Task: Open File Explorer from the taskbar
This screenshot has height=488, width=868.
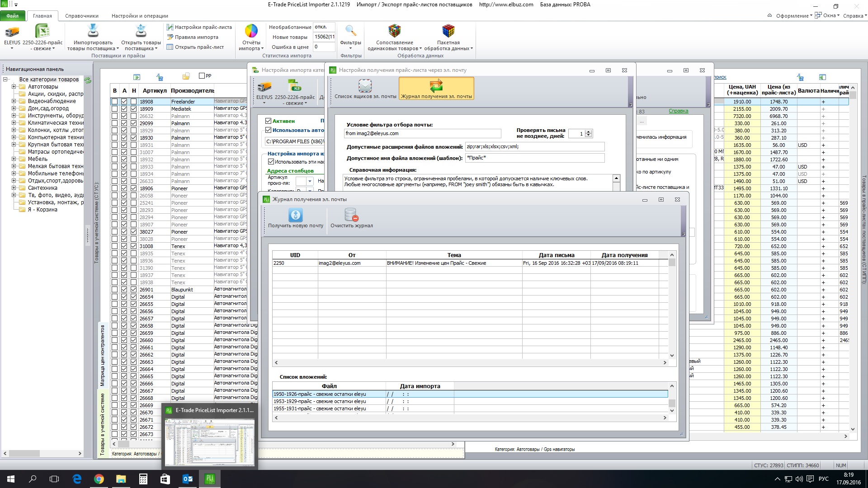Action: (121, 479)
